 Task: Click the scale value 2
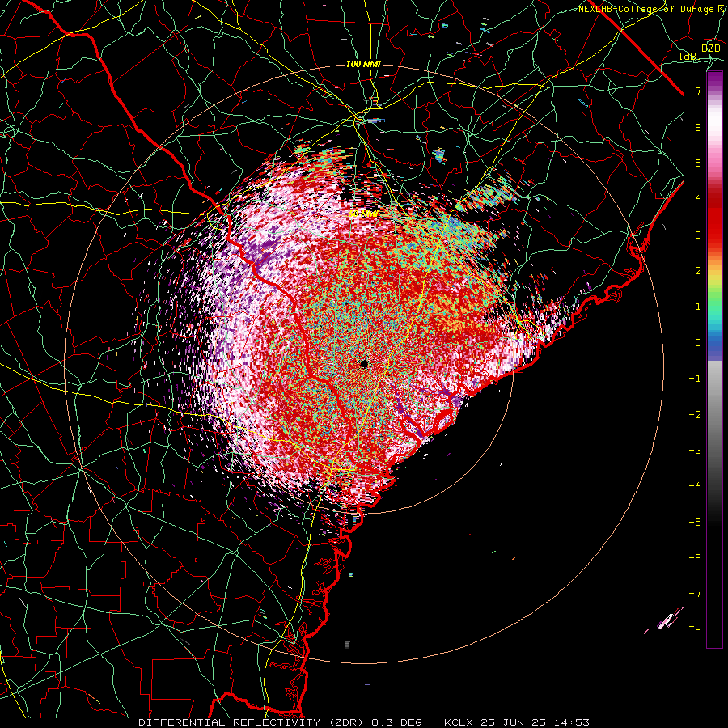point(698,271)
